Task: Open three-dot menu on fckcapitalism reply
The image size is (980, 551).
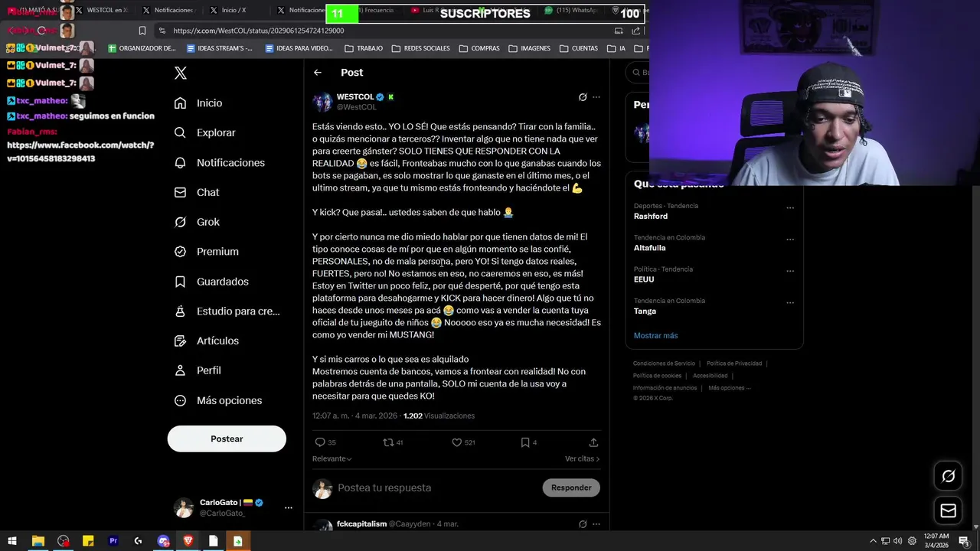Action: coord(596,524)
